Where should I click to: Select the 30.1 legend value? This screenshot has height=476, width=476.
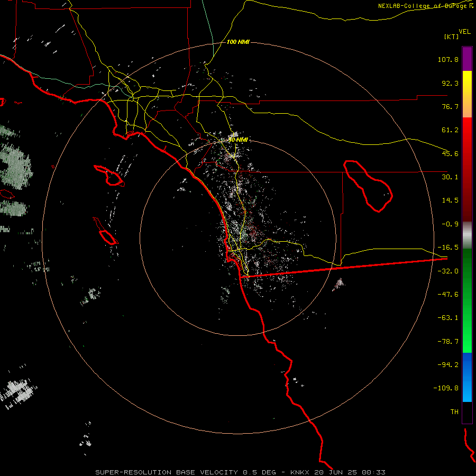[450, 177]
